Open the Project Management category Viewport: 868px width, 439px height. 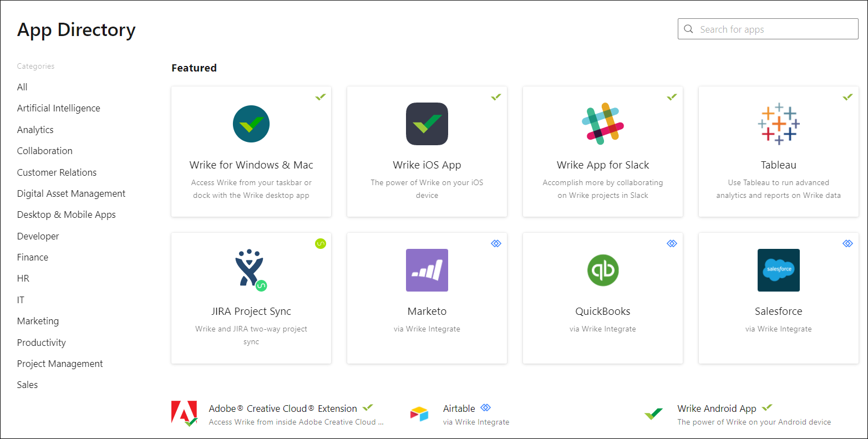click(59, 363)
